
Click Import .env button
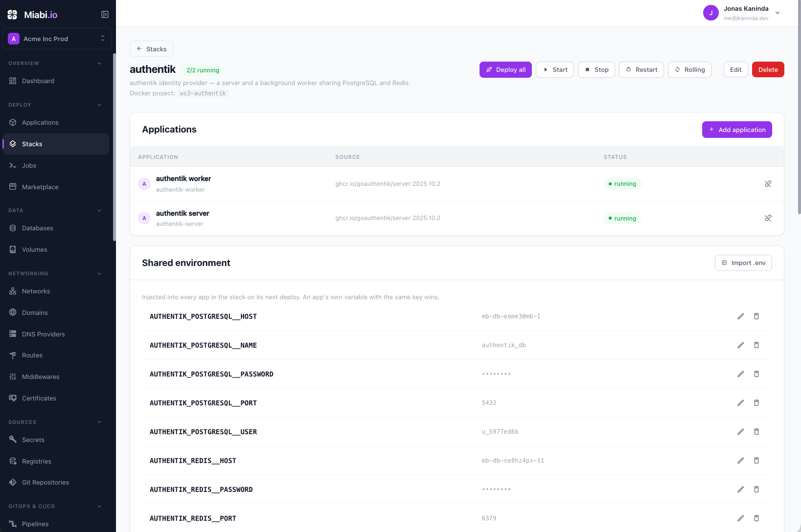click(743, 263)
